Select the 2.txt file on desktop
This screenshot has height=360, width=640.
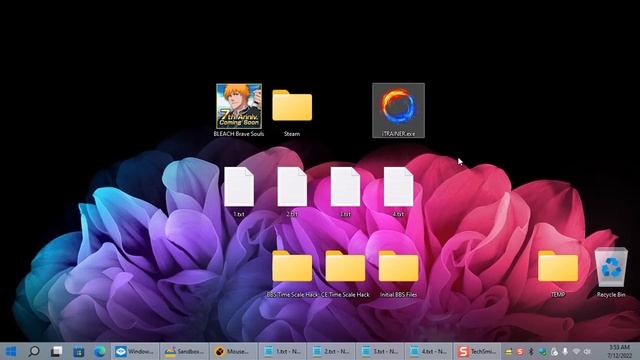click(x=292, y=191)
